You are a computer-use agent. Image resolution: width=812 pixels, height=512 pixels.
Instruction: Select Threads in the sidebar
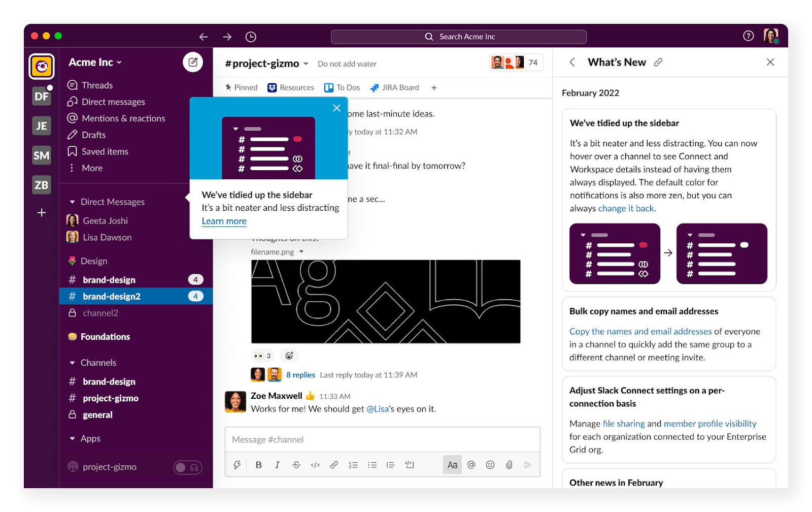(x=97, y=85)
